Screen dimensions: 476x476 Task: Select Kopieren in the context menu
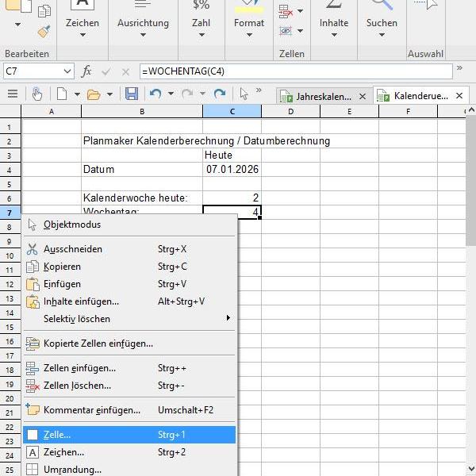tap(62, 267)
